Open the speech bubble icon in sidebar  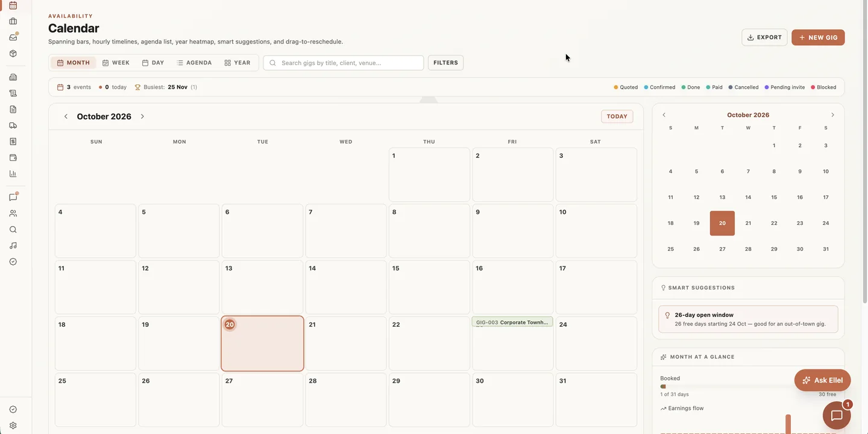[13, 197]
